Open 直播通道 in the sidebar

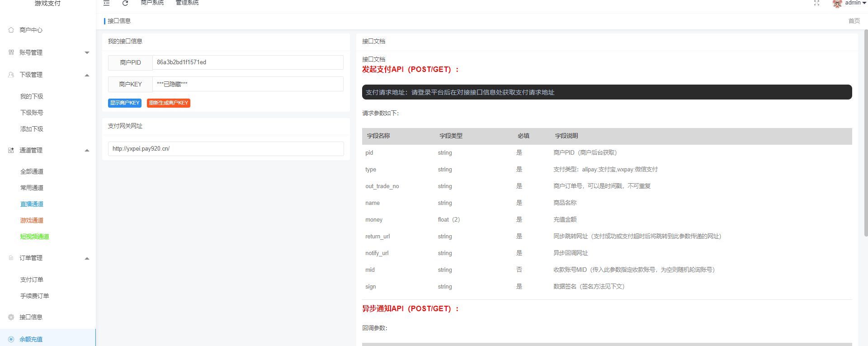pyautogui.click(x=32, y=204)
